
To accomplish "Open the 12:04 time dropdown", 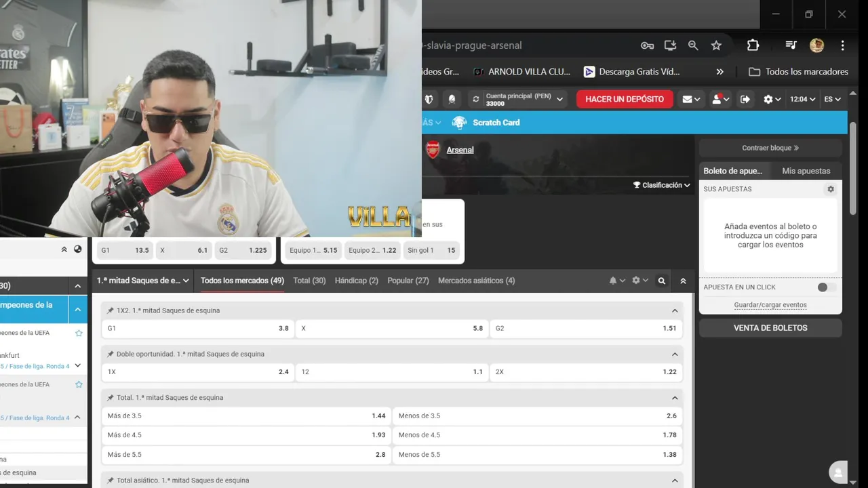I will pos(803,99).
